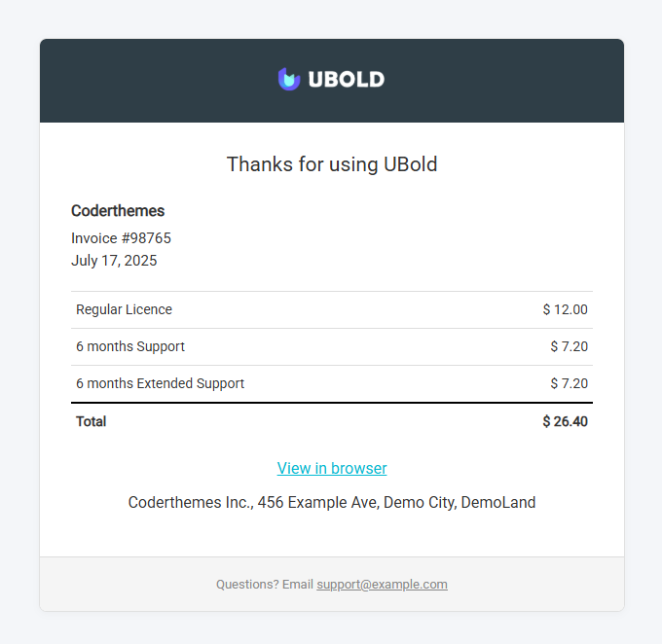Viewport: 662px width, 644px height.
Task: Select the 6 months Support line item
Action: tap(130, 346)
